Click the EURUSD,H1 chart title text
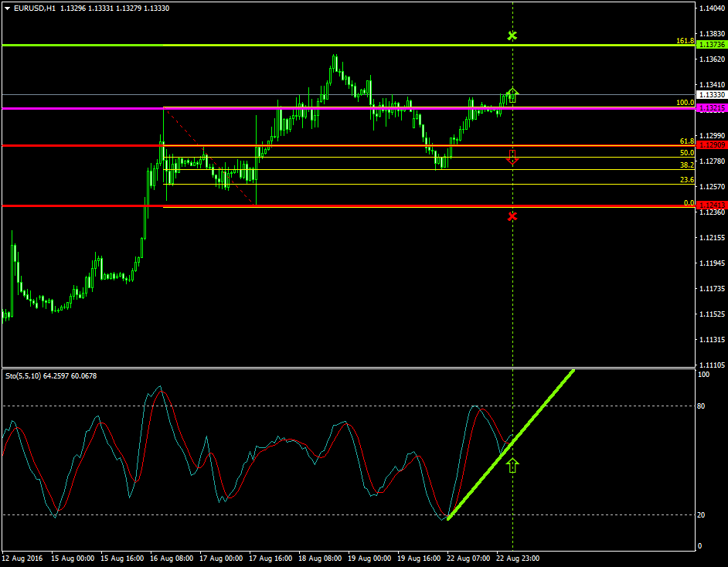728x567 pixels. point(34,8)
